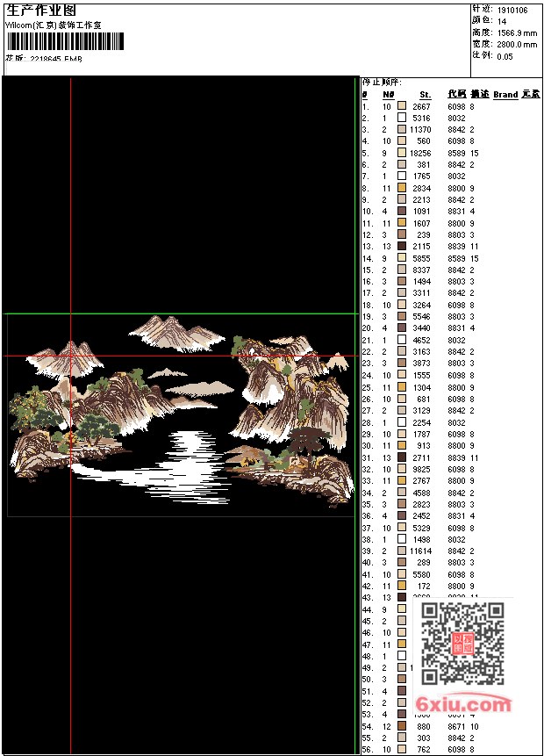This screenshot has width=544, height=756.
Task: Click stitch count 5855 in row 14
Action: (x=421, y=258)
